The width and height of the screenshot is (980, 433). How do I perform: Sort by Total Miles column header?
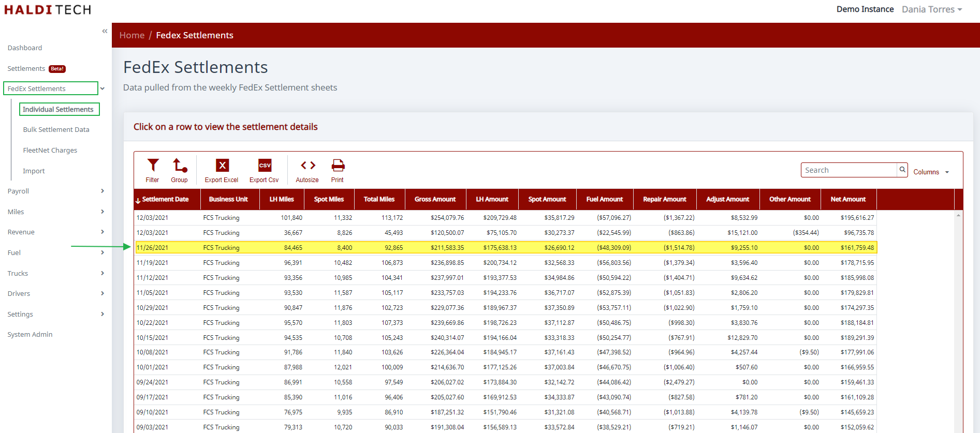(379, 199)
